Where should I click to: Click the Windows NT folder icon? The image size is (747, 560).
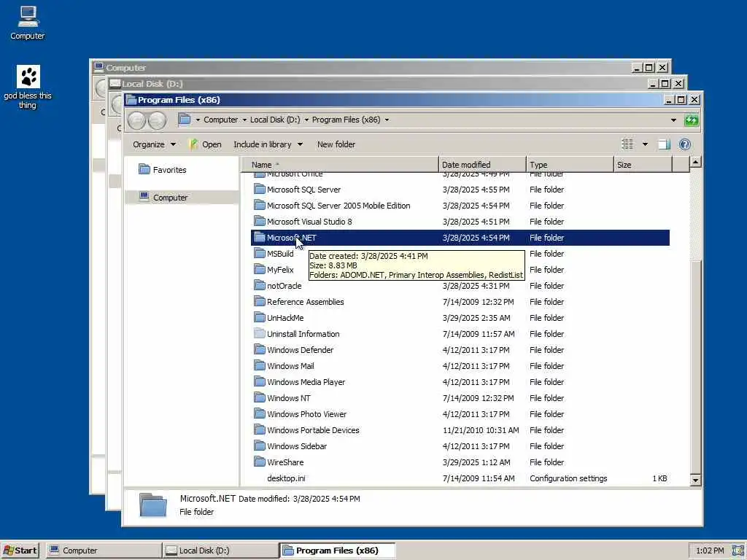click(x=259, y=397)
